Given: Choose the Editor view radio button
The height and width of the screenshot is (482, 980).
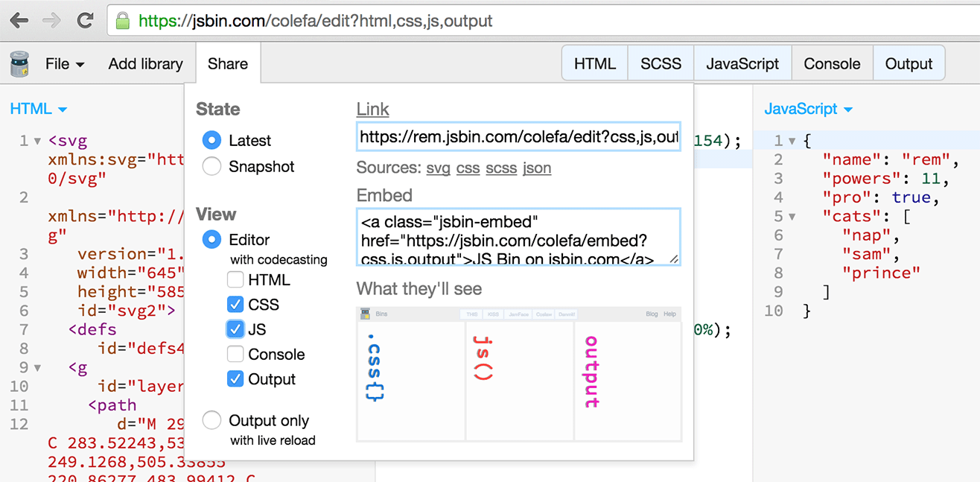Looking at the screenshot, I should click(211, 239).
